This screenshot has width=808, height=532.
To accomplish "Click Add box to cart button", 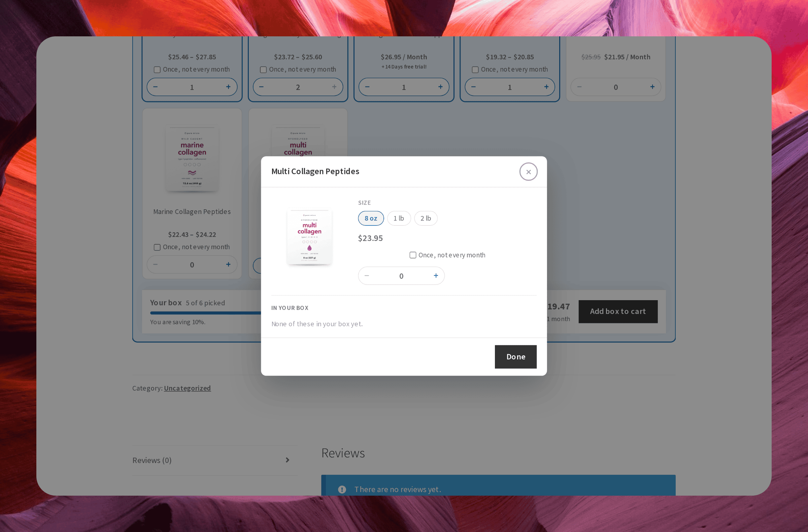I will (x=617, y=311).
